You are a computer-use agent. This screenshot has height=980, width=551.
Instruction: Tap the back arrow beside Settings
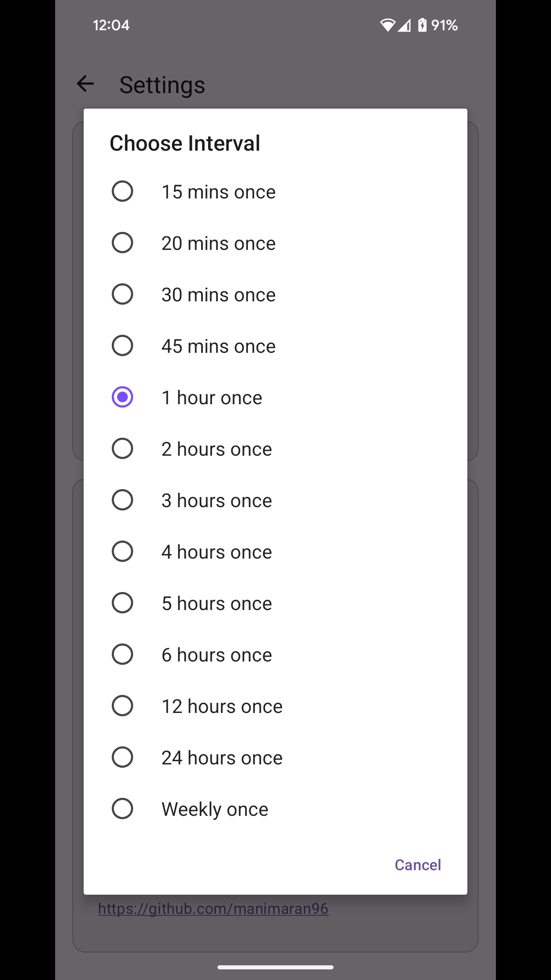[x=85, y=84]
